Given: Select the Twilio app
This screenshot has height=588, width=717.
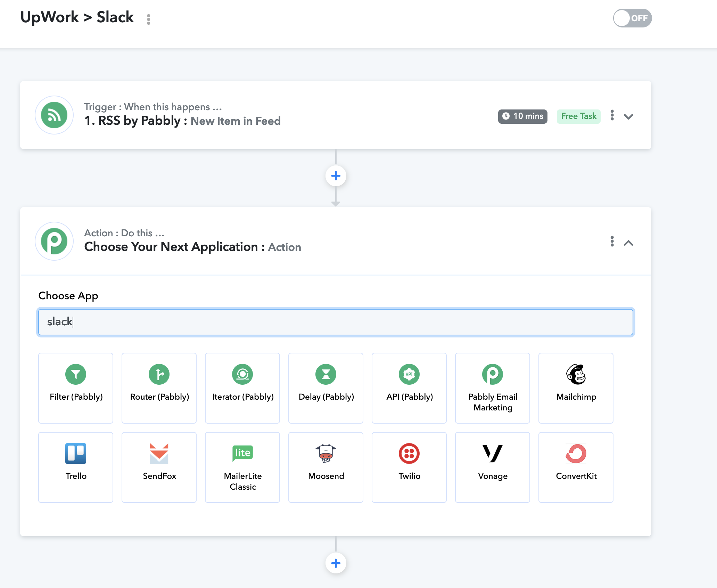Looking at the screenshot, I should pos(409,467).
